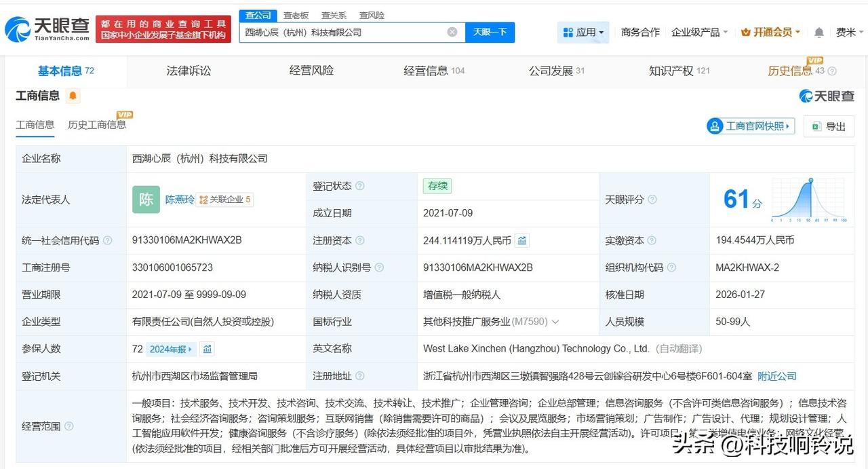Select the 历史工商信息 sub-tab
The image size is (868, 469).
point(97,124)
